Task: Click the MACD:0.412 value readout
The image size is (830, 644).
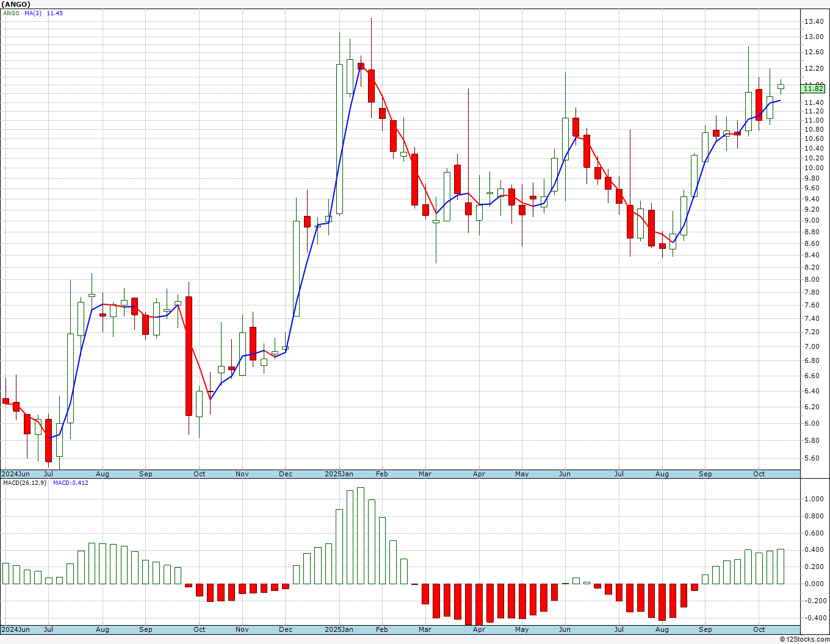Action: pos(71,483)
